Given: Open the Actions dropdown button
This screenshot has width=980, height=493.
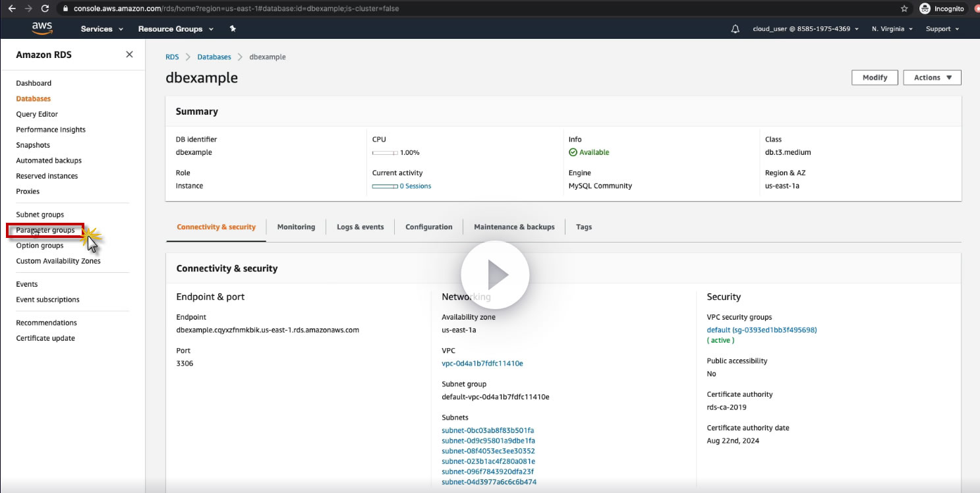Looking at the screenshot, I should coord(932,78).
